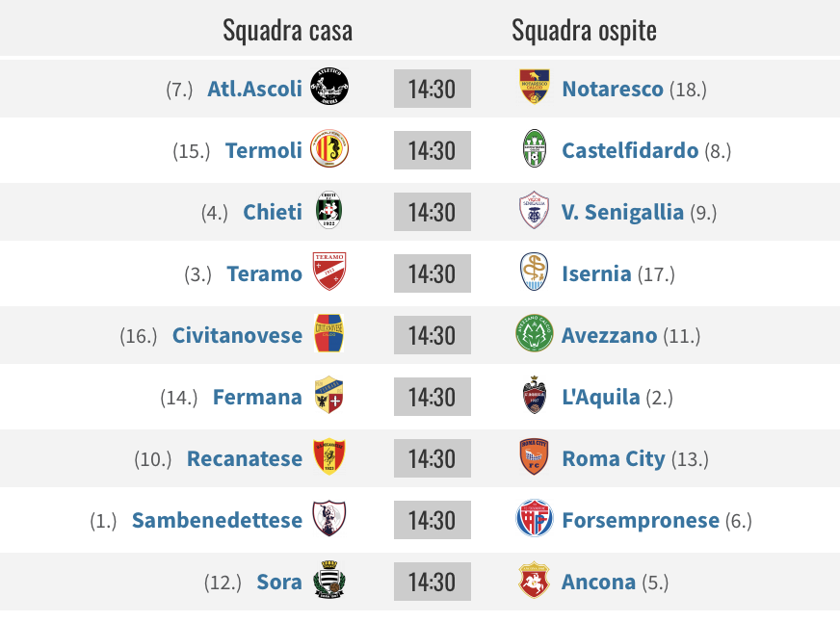The width and height of the screenshot is (840, 622).
Task: Select the Castelfidardo green striped badge
Action: 534,148
